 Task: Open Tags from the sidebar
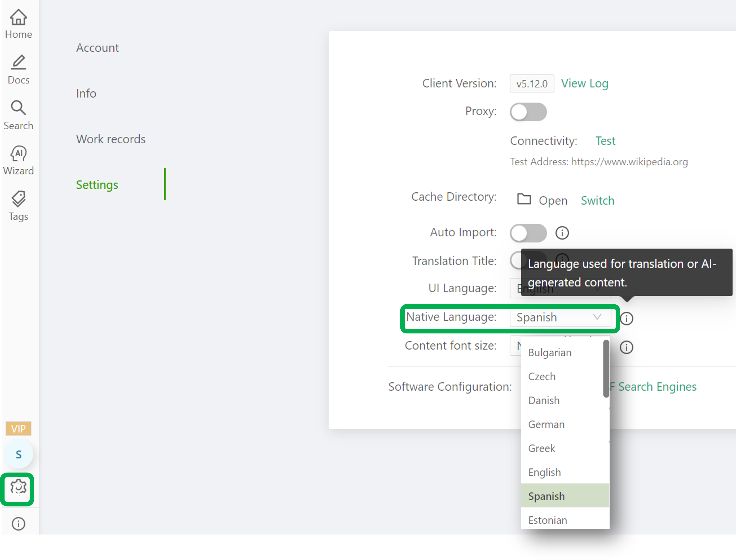(18, 206)
